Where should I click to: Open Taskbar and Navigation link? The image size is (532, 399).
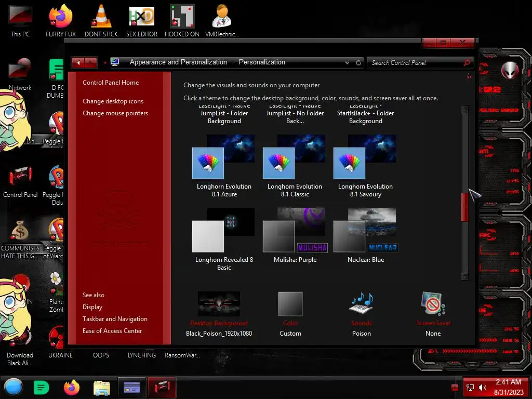[x=115, y=319]
